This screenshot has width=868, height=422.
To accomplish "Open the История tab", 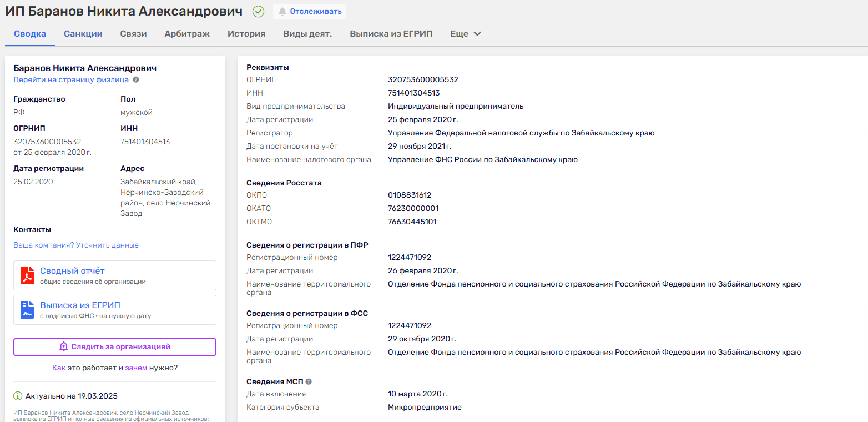I will [246, 34].
